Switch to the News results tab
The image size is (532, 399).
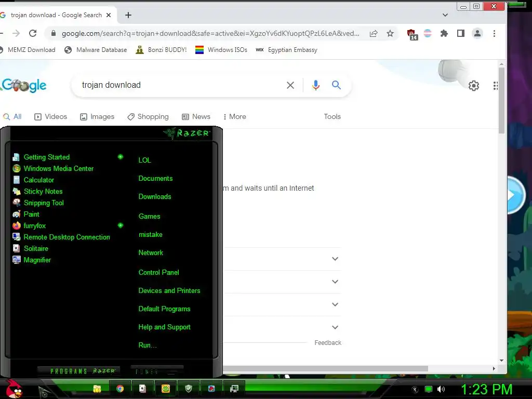click(196, 117)
